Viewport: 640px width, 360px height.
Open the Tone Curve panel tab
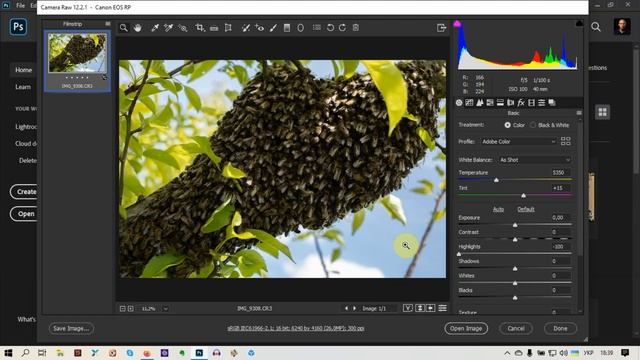469,103
